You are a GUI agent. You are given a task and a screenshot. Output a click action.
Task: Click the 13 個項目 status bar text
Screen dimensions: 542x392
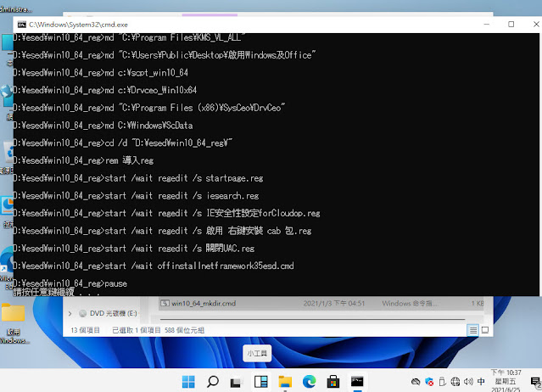click(86, 330)
